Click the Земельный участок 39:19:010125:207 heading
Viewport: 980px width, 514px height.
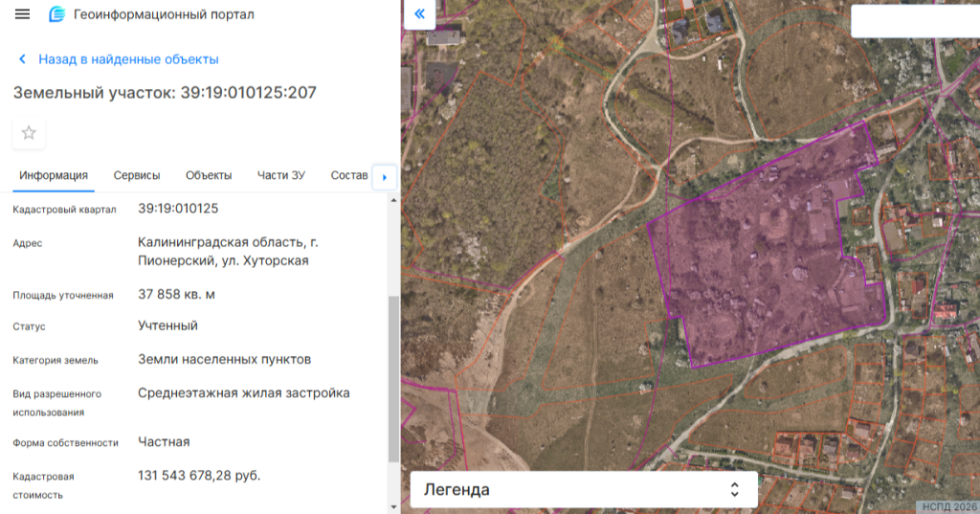point(165,93)
